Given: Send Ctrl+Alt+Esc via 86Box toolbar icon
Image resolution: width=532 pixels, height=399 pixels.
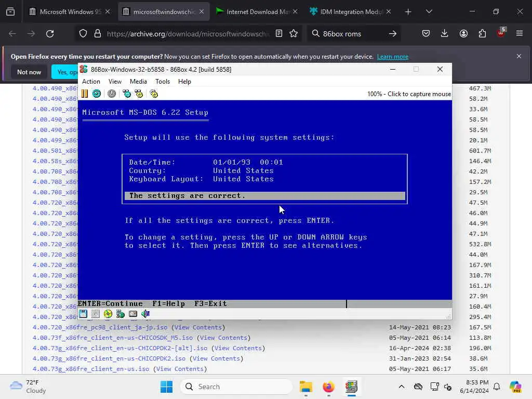Looking at the screenshot, I should (139, 94).
